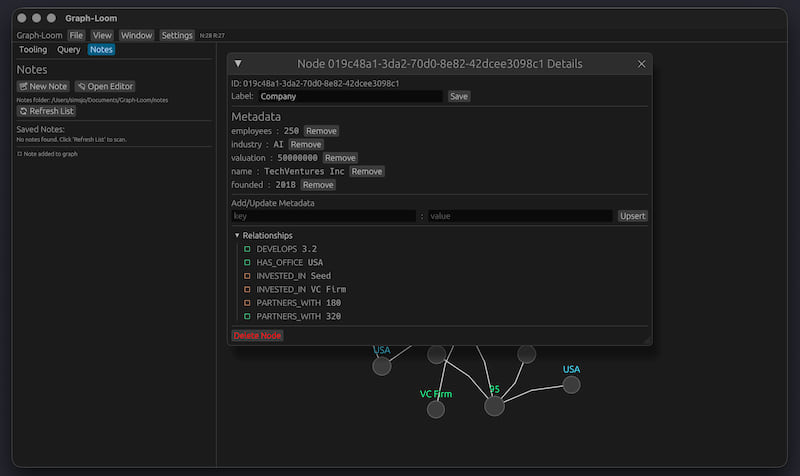Open the Window menu
The height and width of the screenshot is (476, 800).
(x=136, y=35)
